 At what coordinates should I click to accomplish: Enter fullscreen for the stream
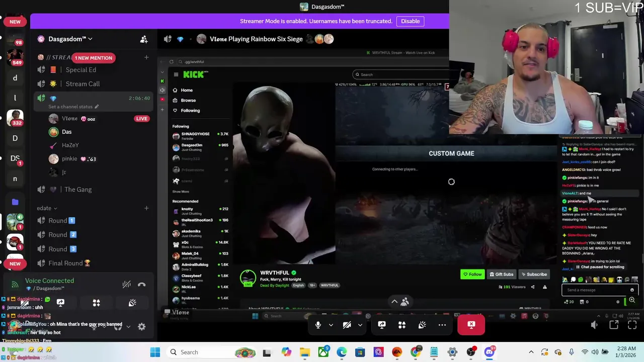[632, 325]
